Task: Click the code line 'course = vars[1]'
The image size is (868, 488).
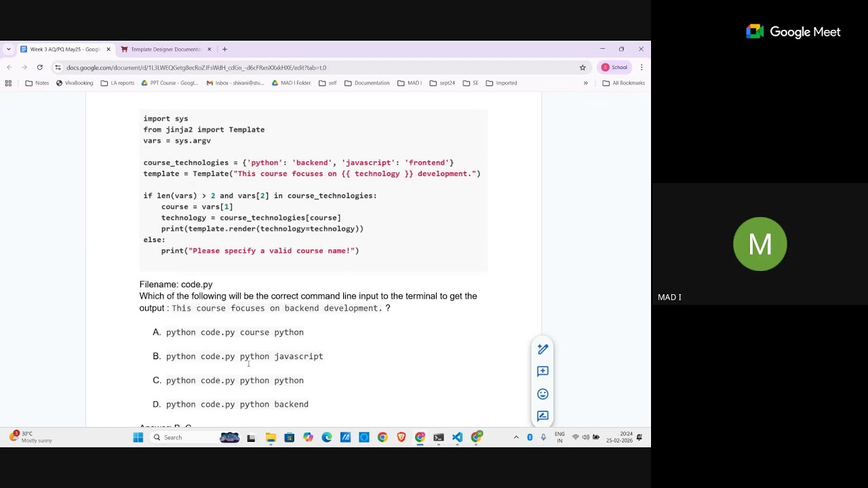Action: tap(197, 207)
